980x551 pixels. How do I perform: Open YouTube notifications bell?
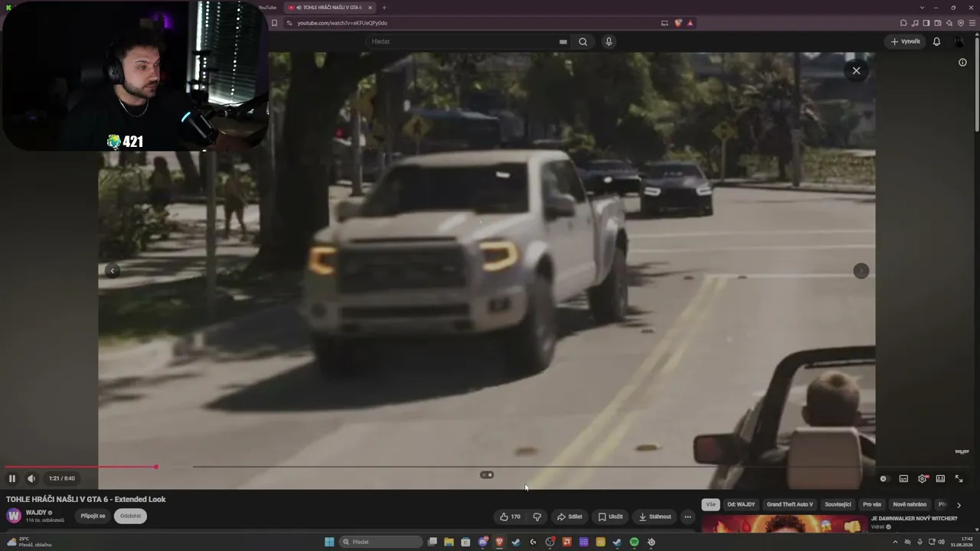(x=936, y=41)
